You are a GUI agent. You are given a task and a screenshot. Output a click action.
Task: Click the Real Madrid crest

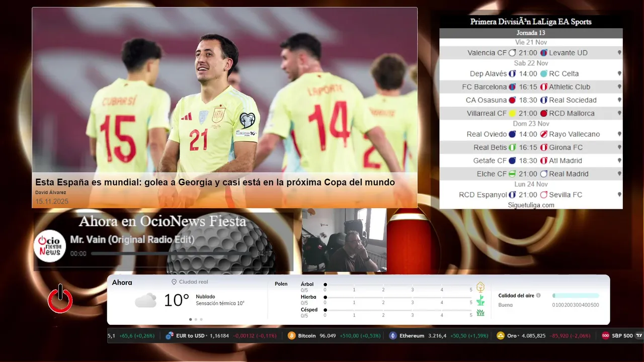click(x=543, y=174)
